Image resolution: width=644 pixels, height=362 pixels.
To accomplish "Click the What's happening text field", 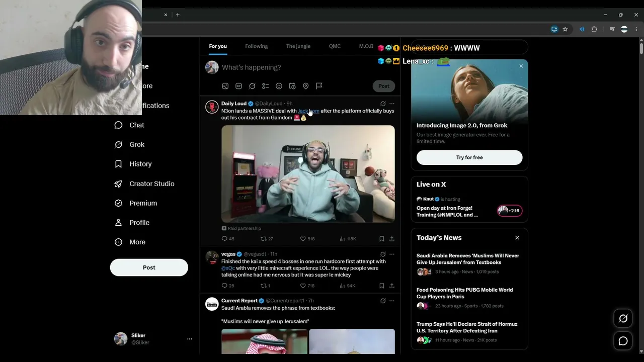I will coord(308,67).
